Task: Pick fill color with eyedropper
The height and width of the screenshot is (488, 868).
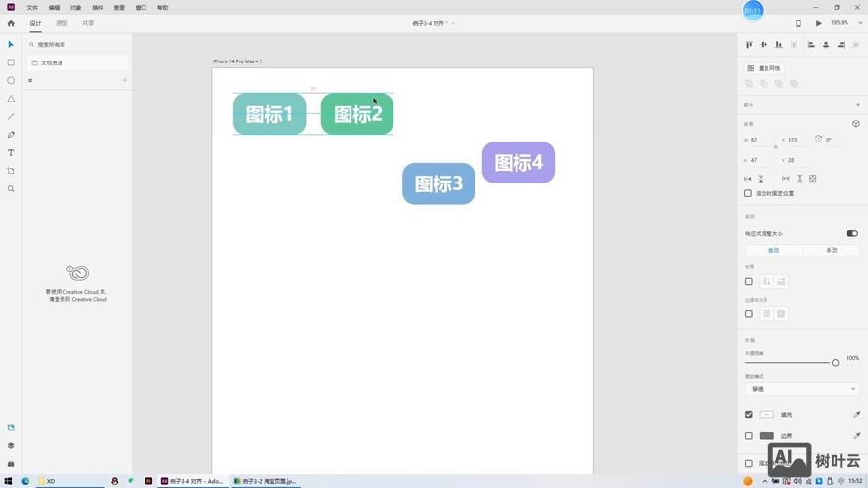Action: click(x=856, y=414)
